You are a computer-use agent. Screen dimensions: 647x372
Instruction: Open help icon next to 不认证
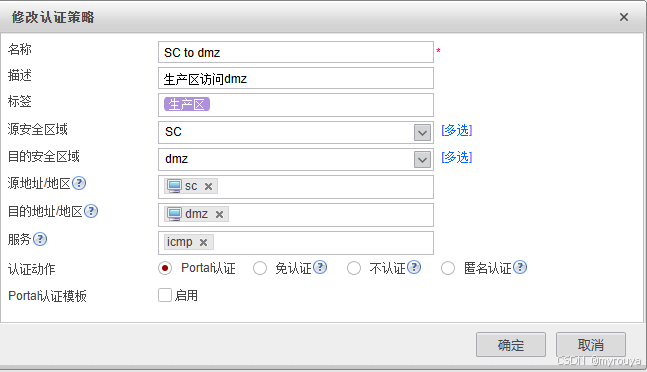click(x=414, y=268)
